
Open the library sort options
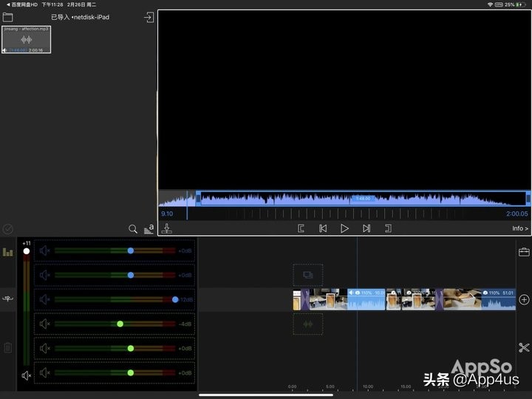point(149,229)
